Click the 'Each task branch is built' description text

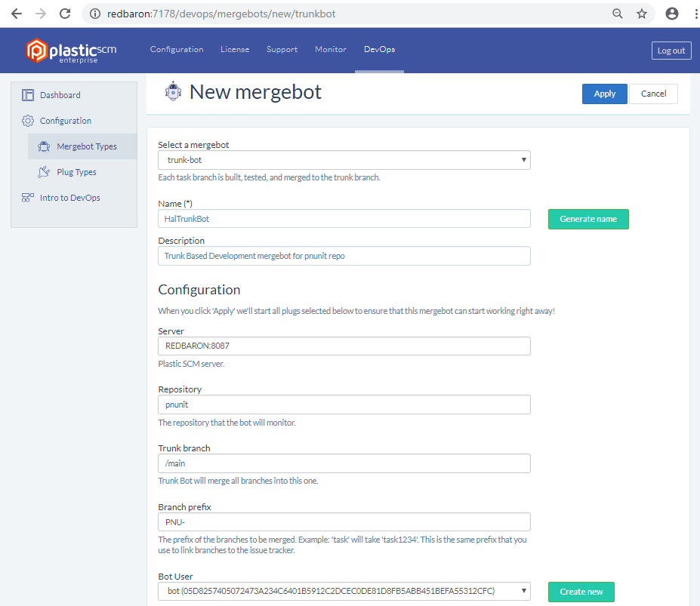pyautogui.click(x=269, y=177)
